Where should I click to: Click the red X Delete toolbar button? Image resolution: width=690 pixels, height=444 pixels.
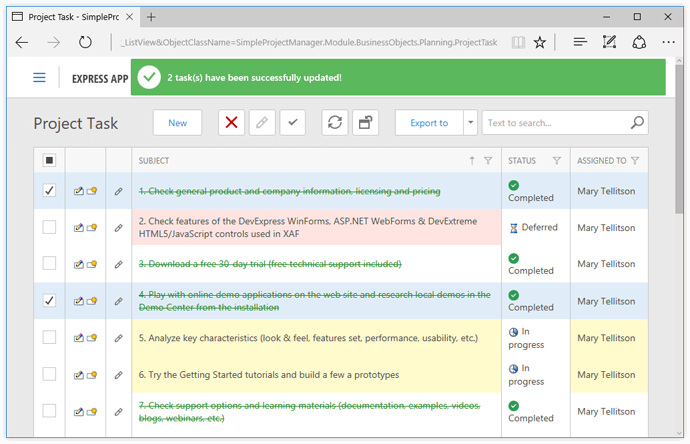tap(232, 123)
